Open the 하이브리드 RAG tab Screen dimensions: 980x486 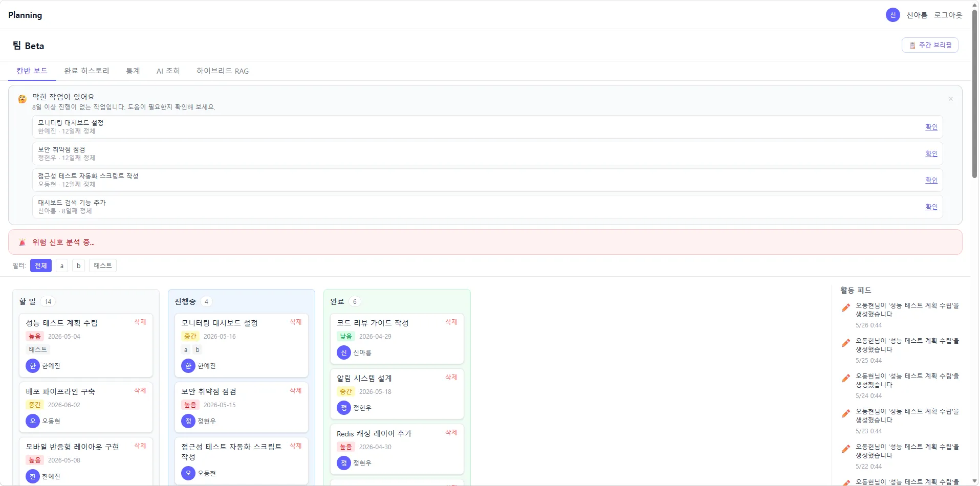(x=223, y=71)
